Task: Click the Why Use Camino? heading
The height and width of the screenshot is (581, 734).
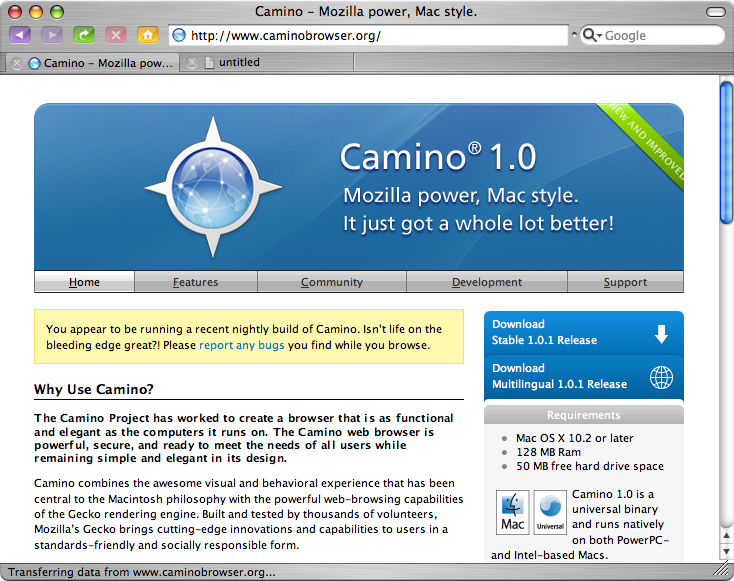Action: [94, 389]
